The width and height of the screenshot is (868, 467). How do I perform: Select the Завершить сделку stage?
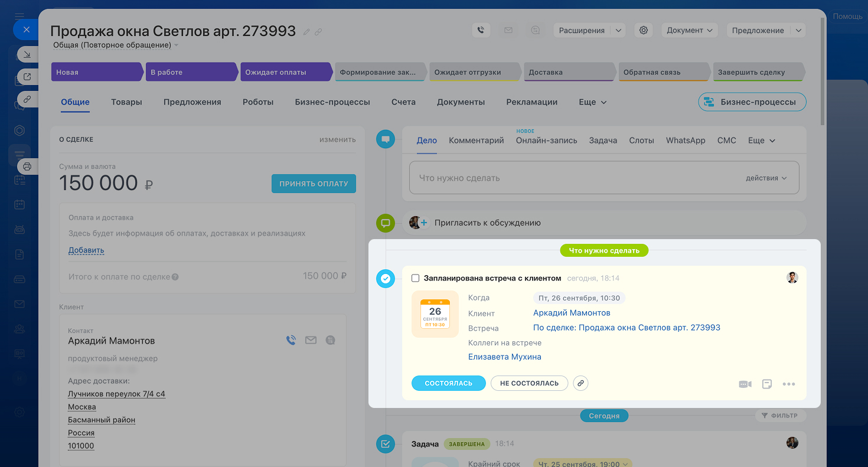[758, 72]
